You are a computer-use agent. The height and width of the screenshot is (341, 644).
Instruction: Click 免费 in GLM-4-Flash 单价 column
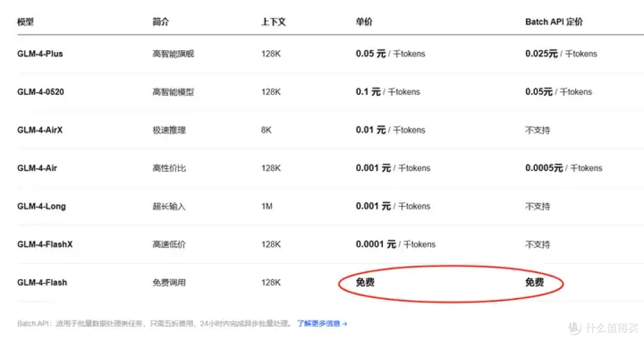tap(365, 282)
